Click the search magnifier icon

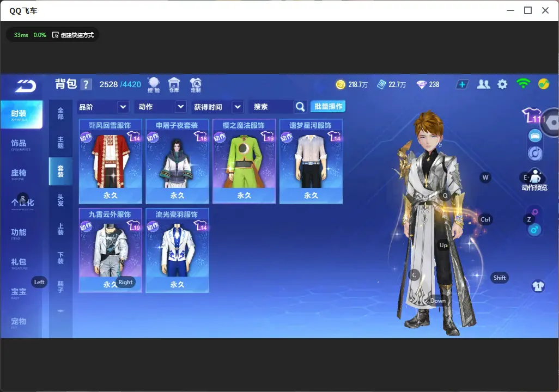(x=300, y=107)
